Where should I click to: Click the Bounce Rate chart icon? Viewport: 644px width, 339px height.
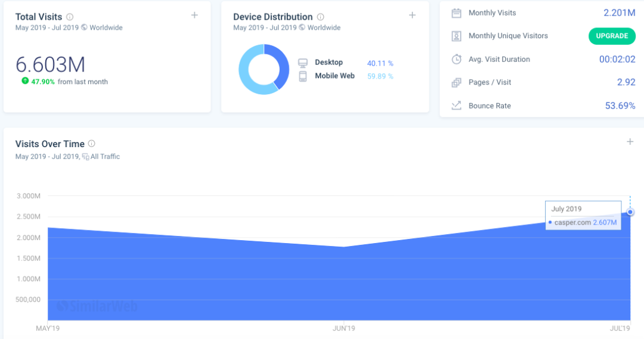point(456,105)
